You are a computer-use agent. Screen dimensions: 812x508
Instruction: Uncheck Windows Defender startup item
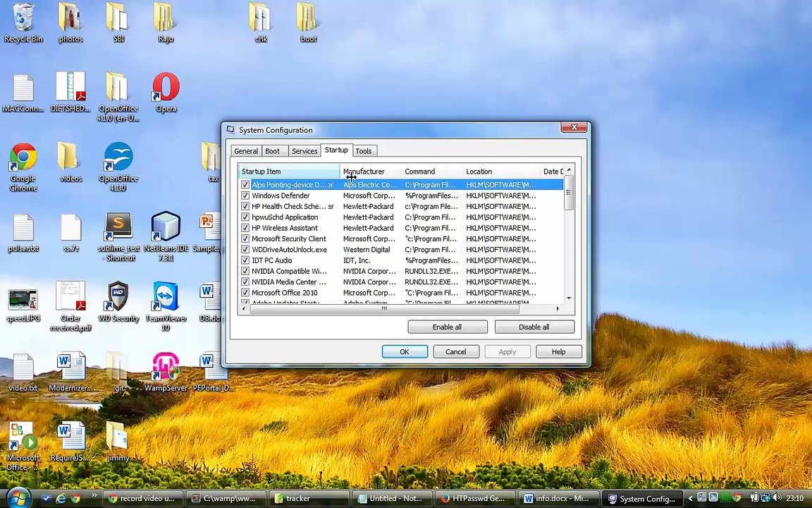pyautogui.click(x=245, y=195)
